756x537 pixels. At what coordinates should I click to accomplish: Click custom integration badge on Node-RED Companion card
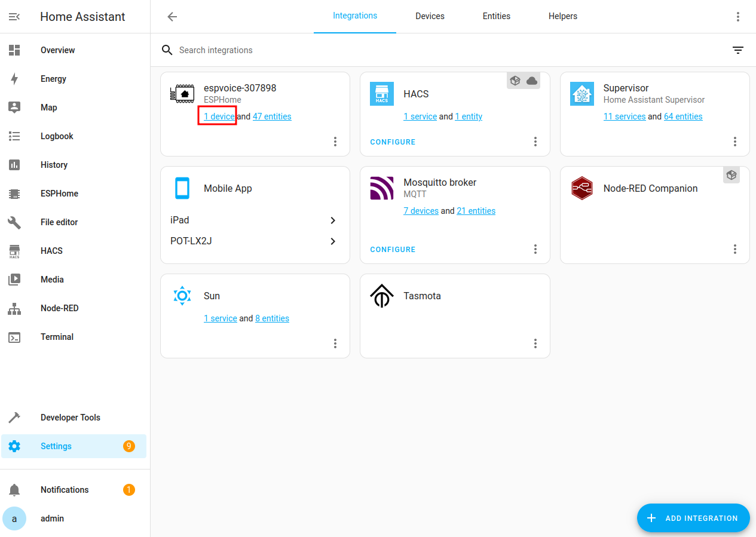click(x=731, y=175)
